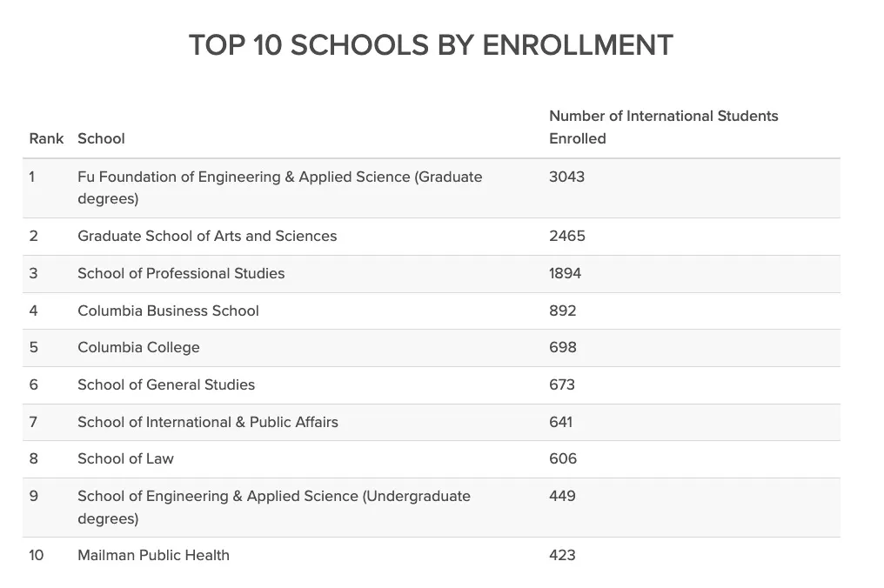Click the Mailman Public Health row
This screenshot has height=588, width=884.
click(153, 555)
